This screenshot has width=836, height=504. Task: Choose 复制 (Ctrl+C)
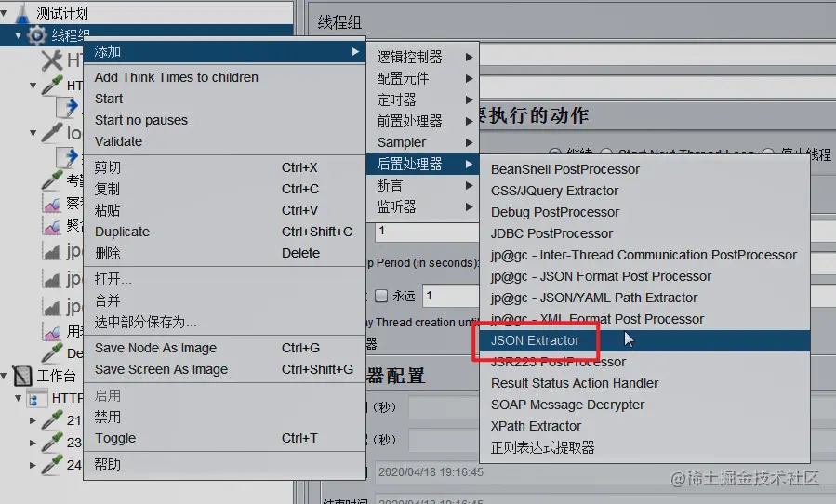click(x=224, y=189)
